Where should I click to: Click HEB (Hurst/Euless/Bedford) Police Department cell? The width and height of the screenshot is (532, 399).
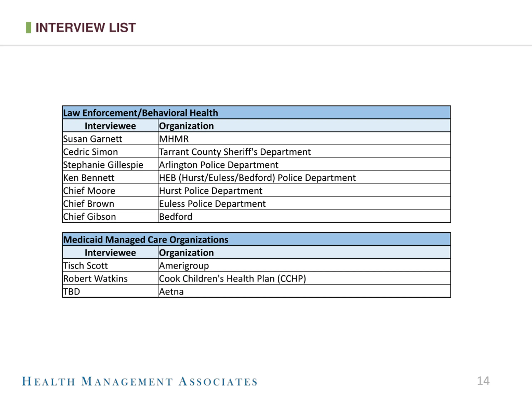(x=304, y=178)
